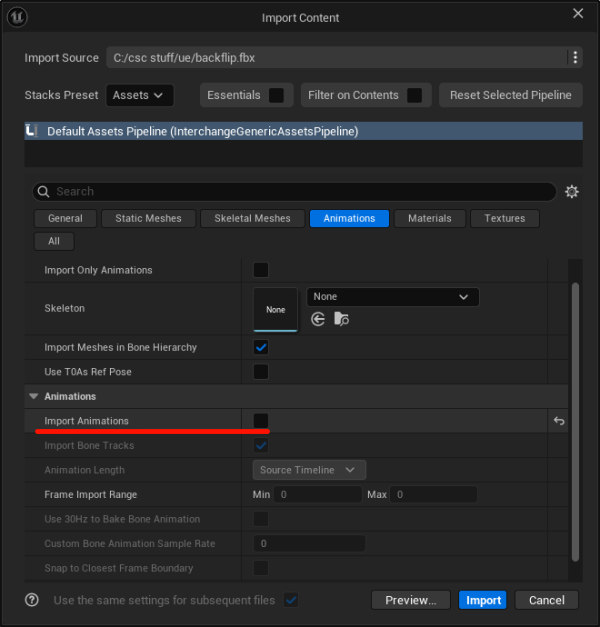Click the settings gear next to search
This screenshot has width=600, height=627.
[x=572, y=192]
